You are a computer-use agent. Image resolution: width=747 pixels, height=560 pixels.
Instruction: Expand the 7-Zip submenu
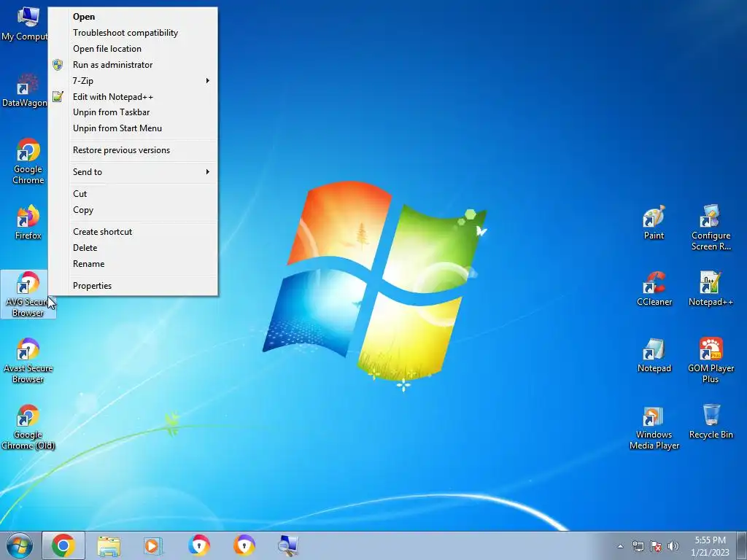pos(133,80)
